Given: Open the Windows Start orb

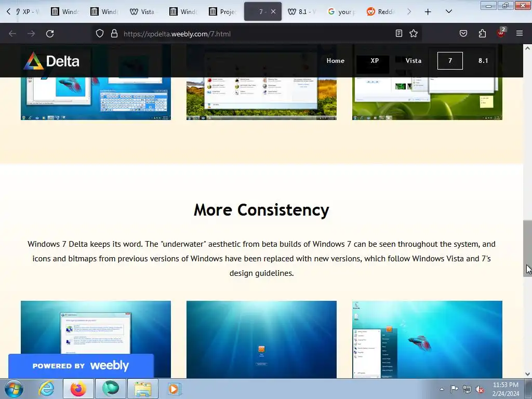Looking at the screenshot, I should click(x=14, y=389).
